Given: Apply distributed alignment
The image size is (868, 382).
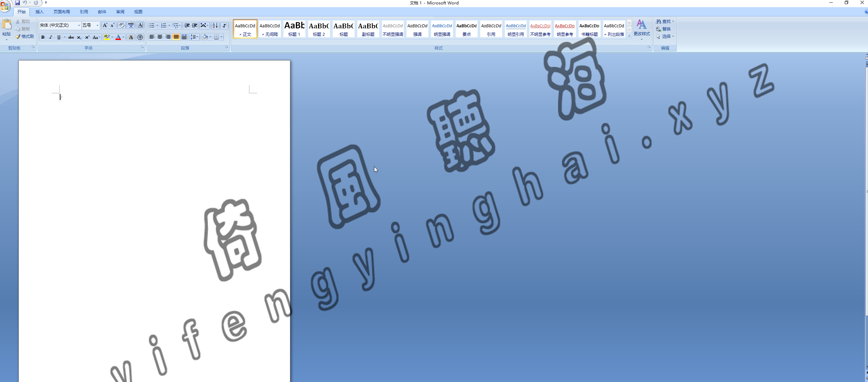Looking at the screenshot, I should [184, 37].
